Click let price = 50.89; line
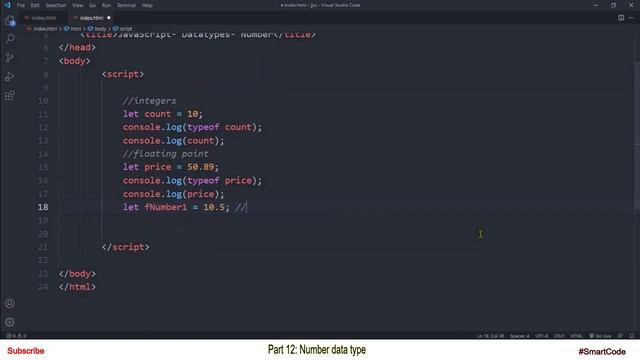 (171, 167)
